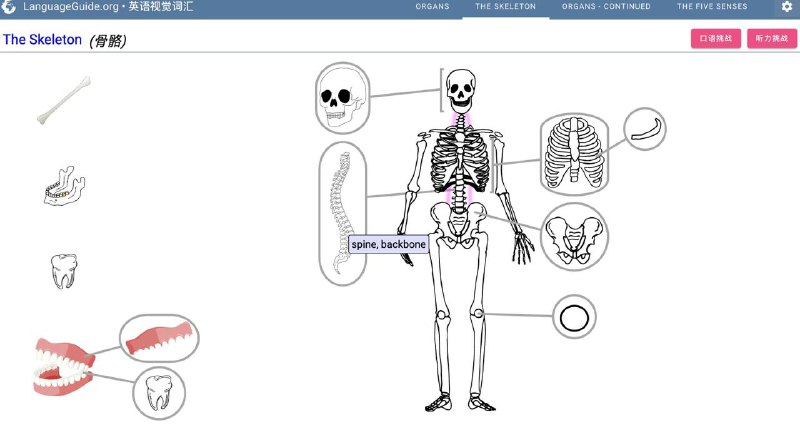Click the skull image bubble
Viewport: 800px width, 431px height.
coord(341,98)
